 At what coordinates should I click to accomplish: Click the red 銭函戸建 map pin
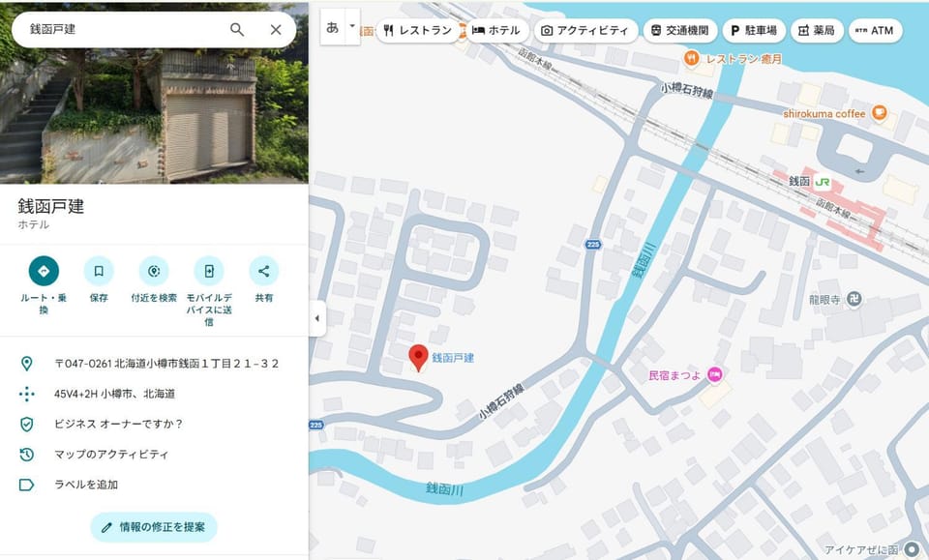[x=418, y=358]
